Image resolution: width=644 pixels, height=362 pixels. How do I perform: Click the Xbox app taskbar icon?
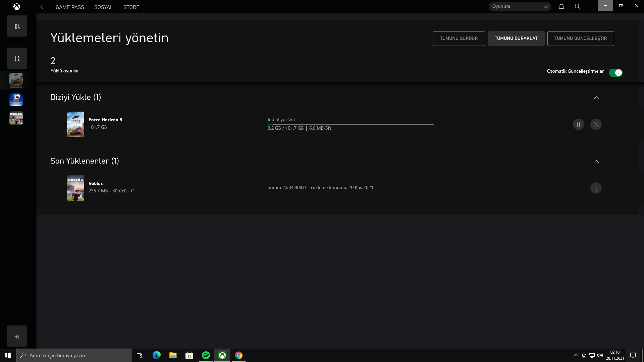click(222, 355)
